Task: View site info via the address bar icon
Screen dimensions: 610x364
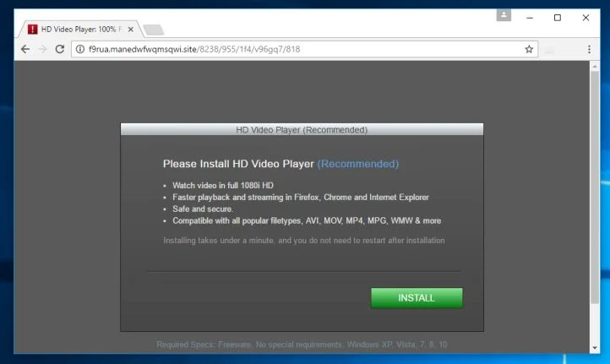Action: pyautogui.click(x=80, y=49)
